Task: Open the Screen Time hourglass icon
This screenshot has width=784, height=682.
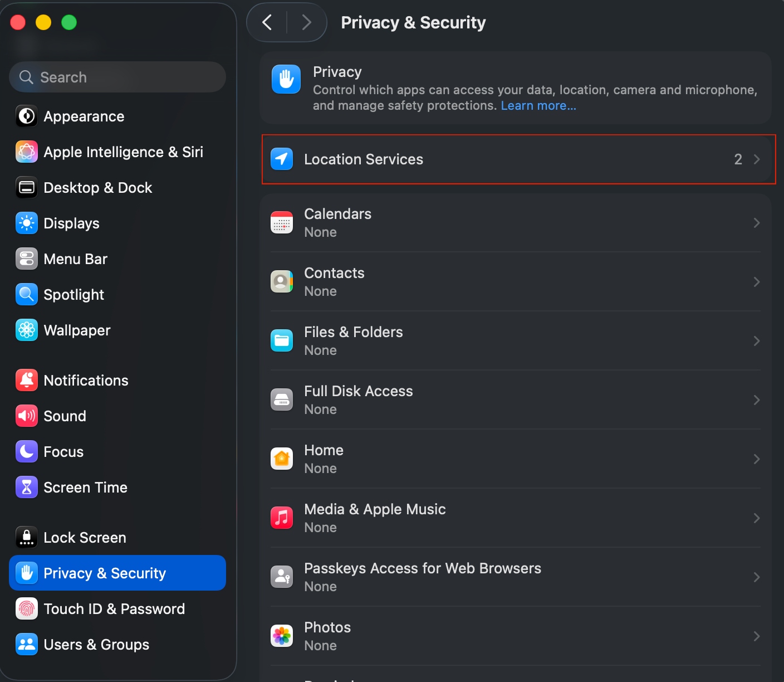Action: pyautogui.click(x=27, y=488)
